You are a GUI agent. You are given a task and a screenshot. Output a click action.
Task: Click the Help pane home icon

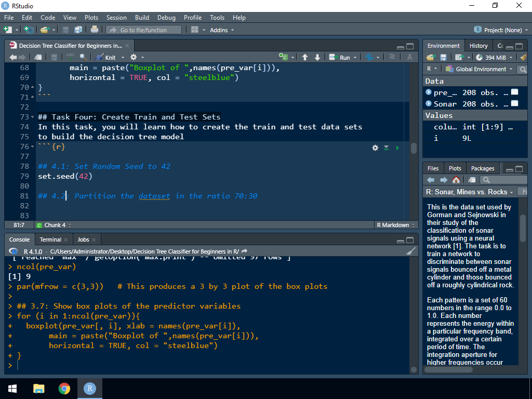pos(456,180)
